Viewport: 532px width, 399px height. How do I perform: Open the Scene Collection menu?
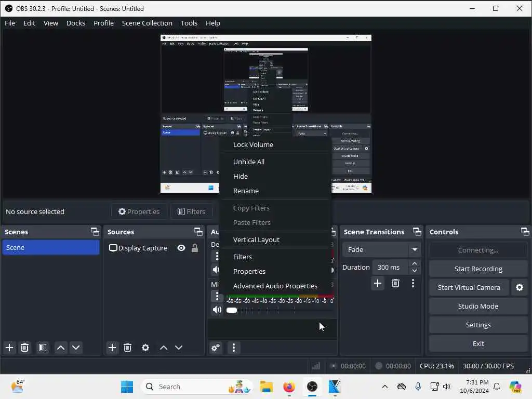coord(147,23)
